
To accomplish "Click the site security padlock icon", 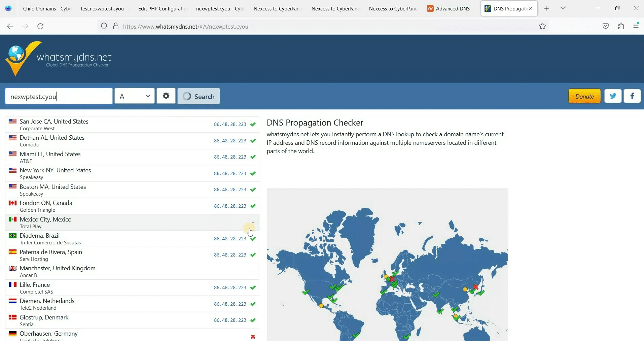I will coord(116,26).
